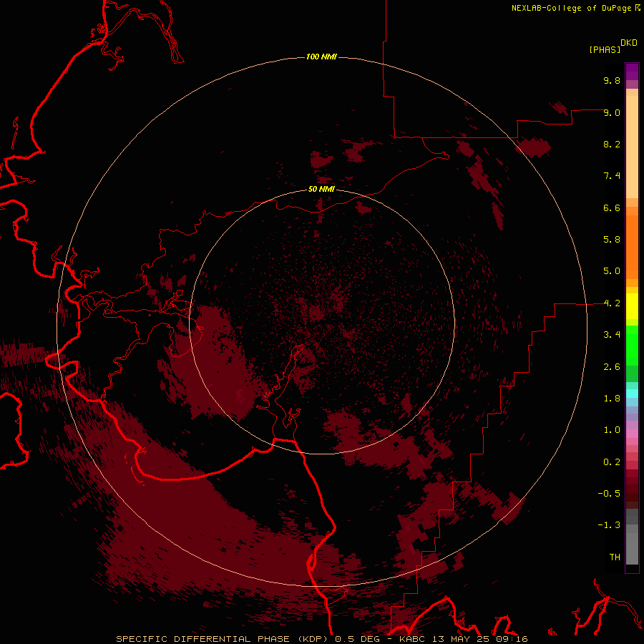Click the 5.8 value on the color scale
This screenshot has height=644, width=644.
[x=612, y=240]
